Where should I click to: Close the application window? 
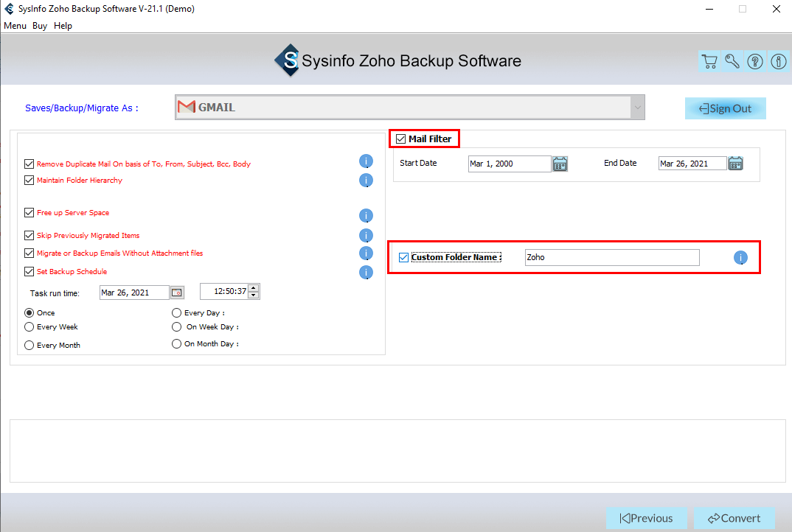pos(777,9)
